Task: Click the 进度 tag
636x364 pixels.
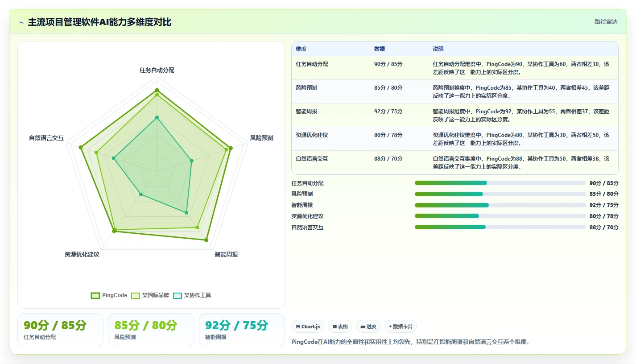Action: tap(368, 327)
